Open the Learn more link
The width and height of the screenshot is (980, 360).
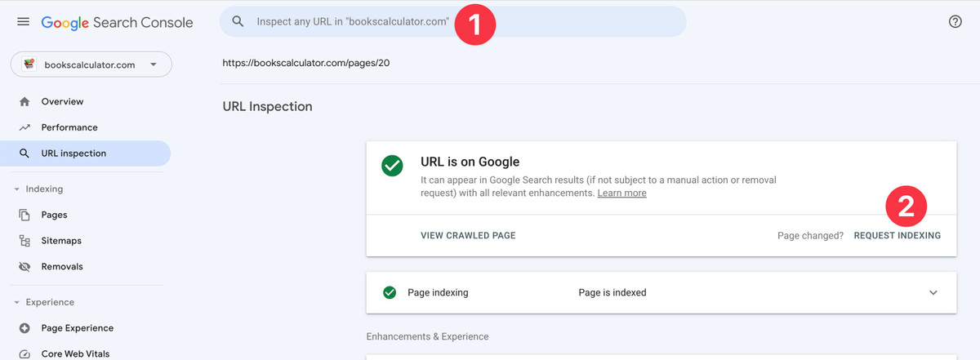621,193
